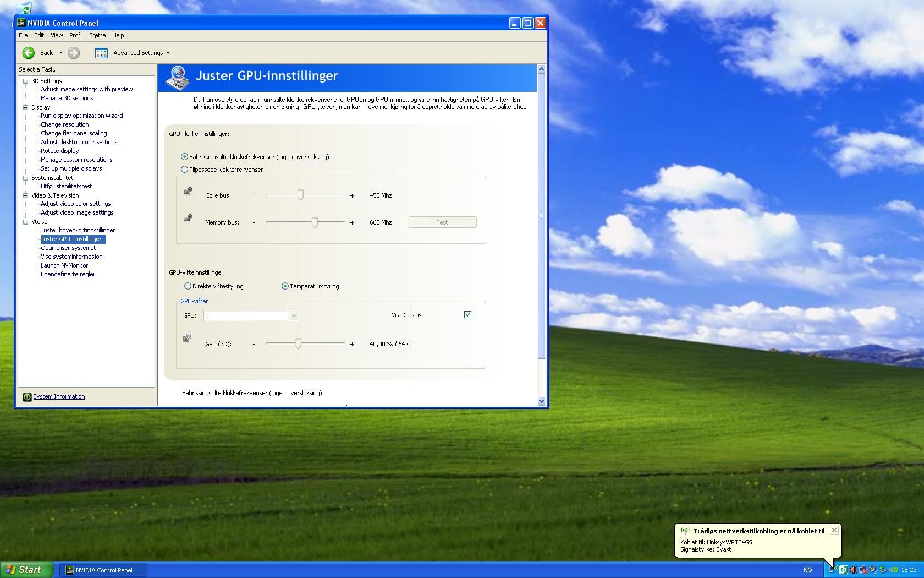924x578 pixels.
Task: Open Adjust image settings with preview
Action: 87,89
